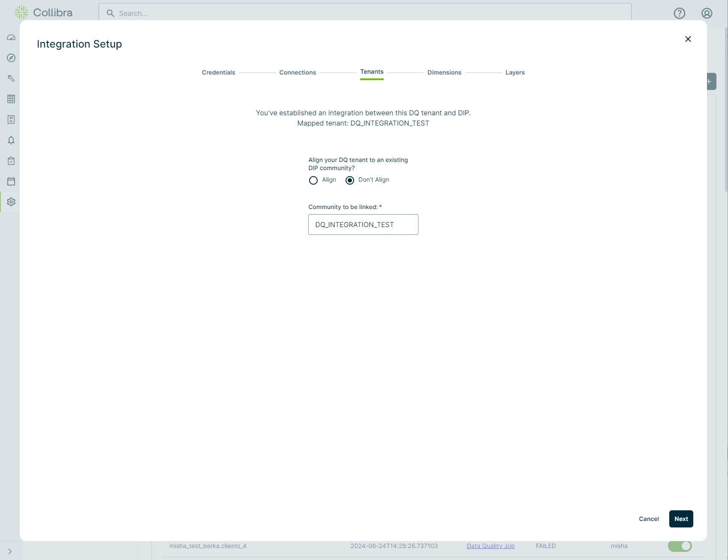Open the user account profile icon
The height and width of the screenshot is (560, 728).
707,13
